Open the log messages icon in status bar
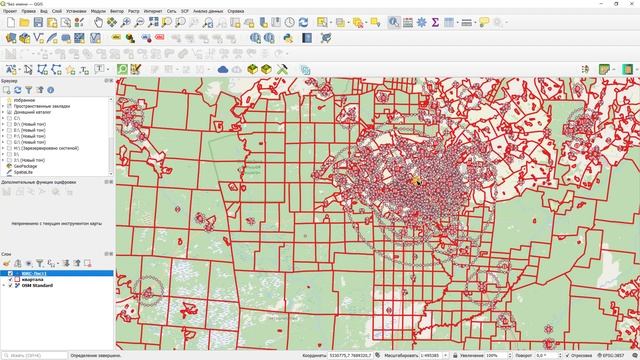Viewport: 640px width, 360px height. click(x=634, y=356)
